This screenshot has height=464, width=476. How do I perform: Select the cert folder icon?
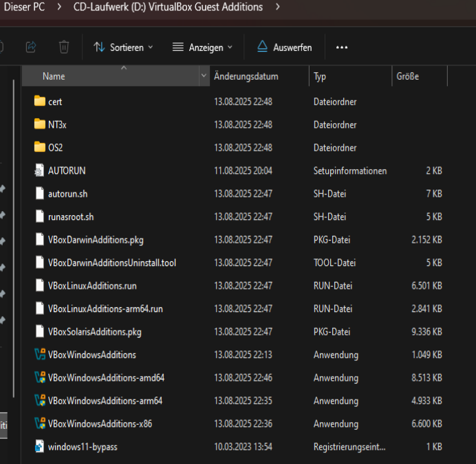pos(39,102)
